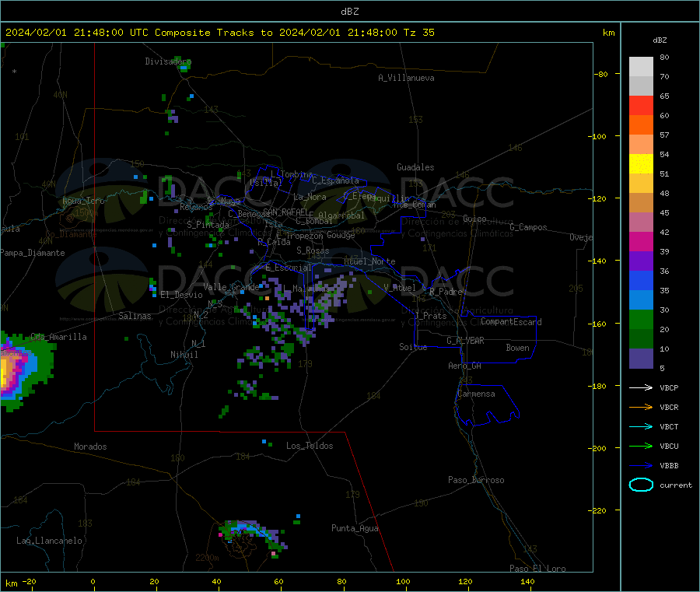The image size is (700, 592).
Task: Click the SAN_RAFAEL map label
Action: click(285, 212)
